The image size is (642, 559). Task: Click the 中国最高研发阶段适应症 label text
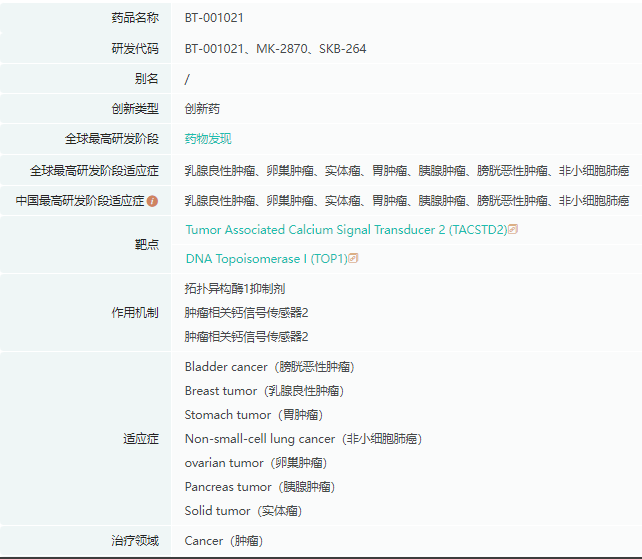pos(80,201)
